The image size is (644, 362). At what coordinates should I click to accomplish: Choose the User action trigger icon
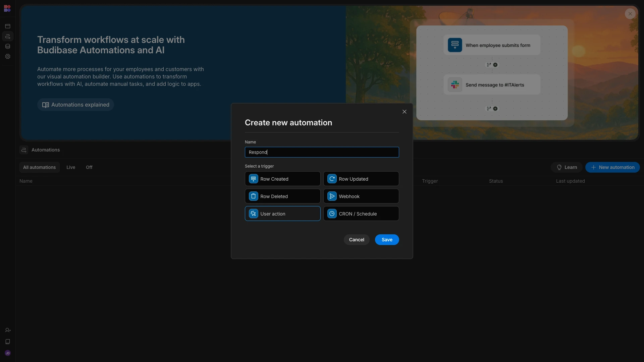[253, 214]
